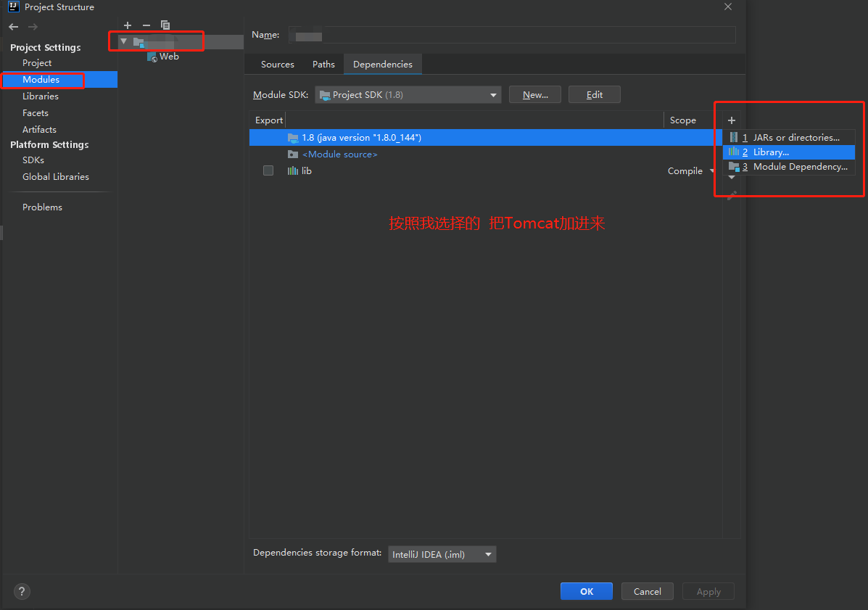Click the Apply button
The width and height of the screenshot is (868, 610).
pyautogui.click(x=708, y=591)
